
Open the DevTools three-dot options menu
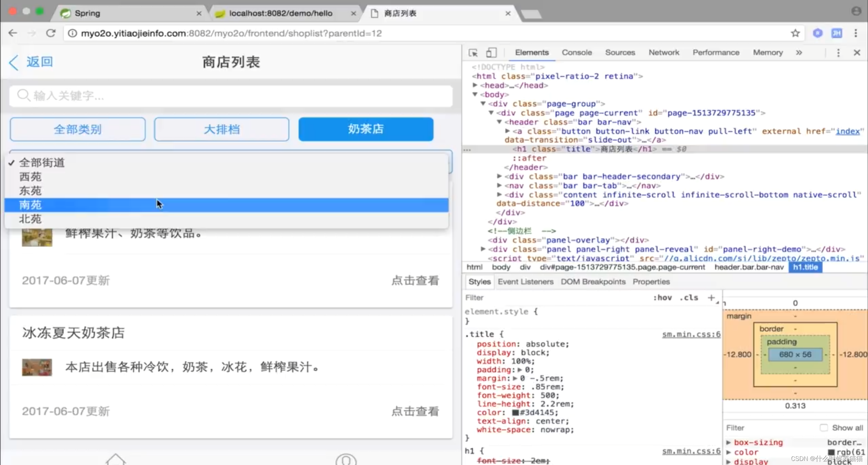838,53
